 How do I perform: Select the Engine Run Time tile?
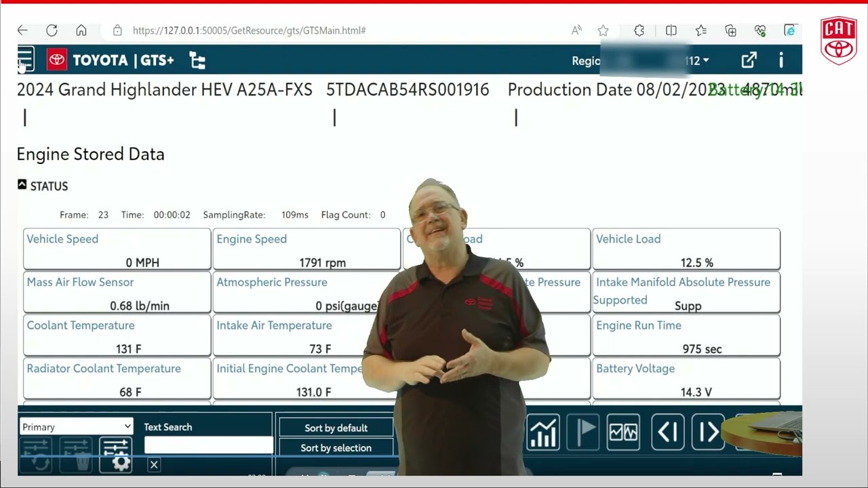tap(686, 335)
